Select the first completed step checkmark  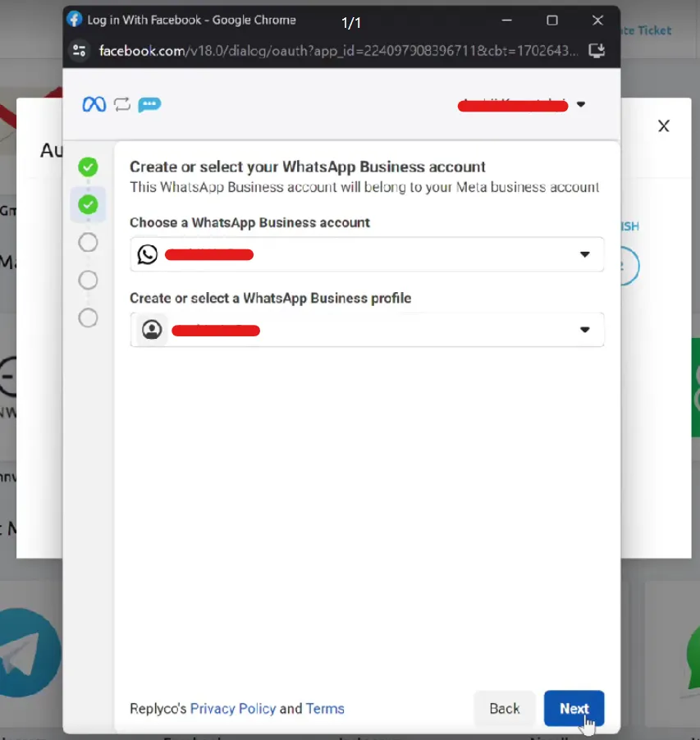88,167
